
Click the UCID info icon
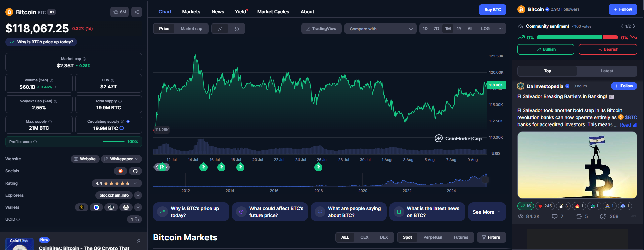click(18, 219)
